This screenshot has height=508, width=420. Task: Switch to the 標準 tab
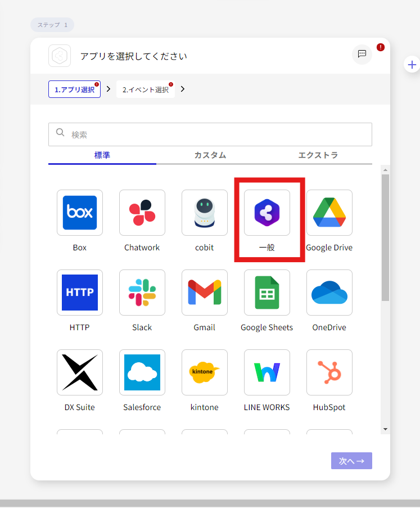(102, 155)
